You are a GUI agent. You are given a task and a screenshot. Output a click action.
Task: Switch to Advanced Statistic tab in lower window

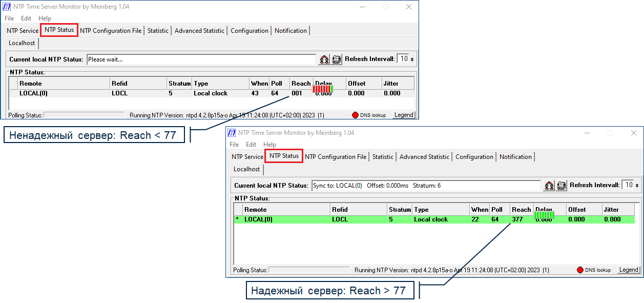(x=424, y=157)
